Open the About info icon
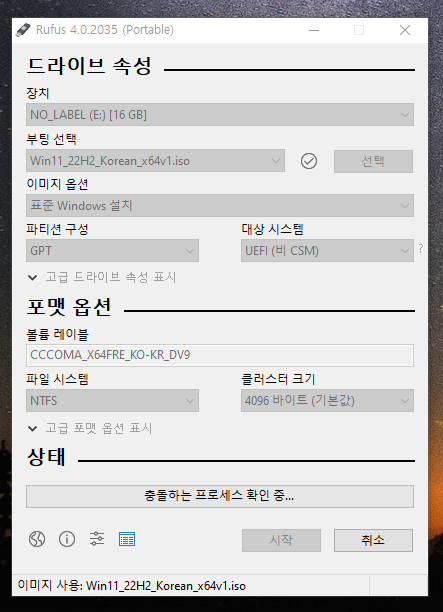Screen dimensions: 443x612 (67, 539)
